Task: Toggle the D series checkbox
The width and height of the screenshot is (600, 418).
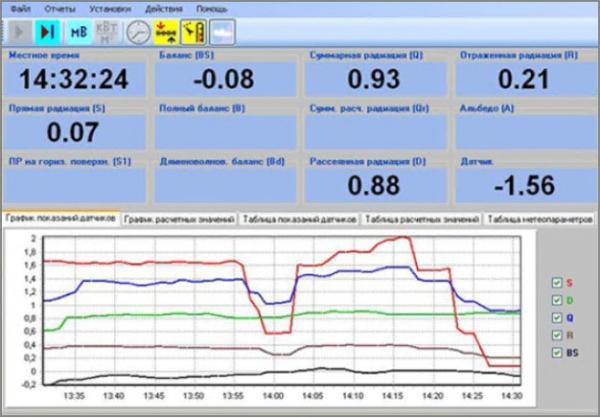Action: [557, 300]
